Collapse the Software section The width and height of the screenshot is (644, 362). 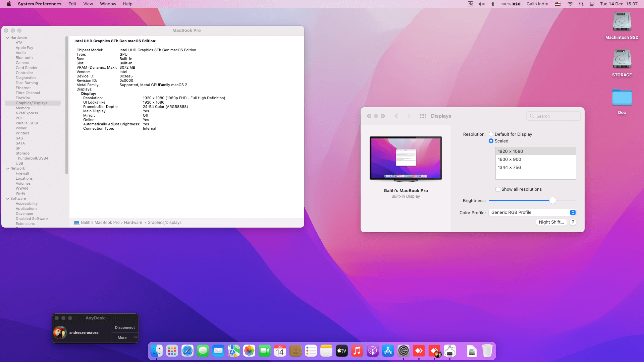tap(7, 198)
